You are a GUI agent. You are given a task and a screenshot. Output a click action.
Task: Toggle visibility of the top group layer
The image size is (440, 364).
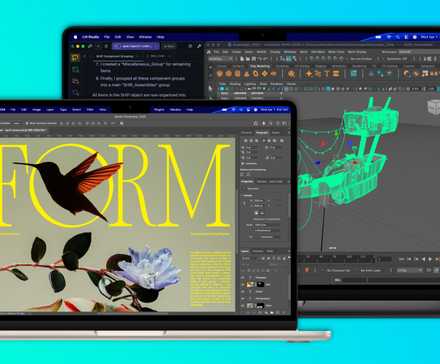pyautogui.click(x=243, y=277)
